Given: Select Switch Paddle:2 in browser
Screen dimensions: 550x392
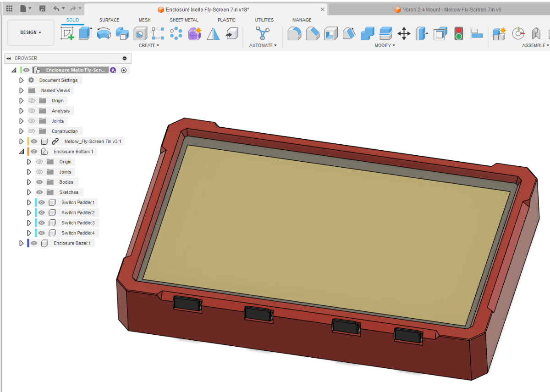Looking at the screenshot, I should tap(78, 212).
